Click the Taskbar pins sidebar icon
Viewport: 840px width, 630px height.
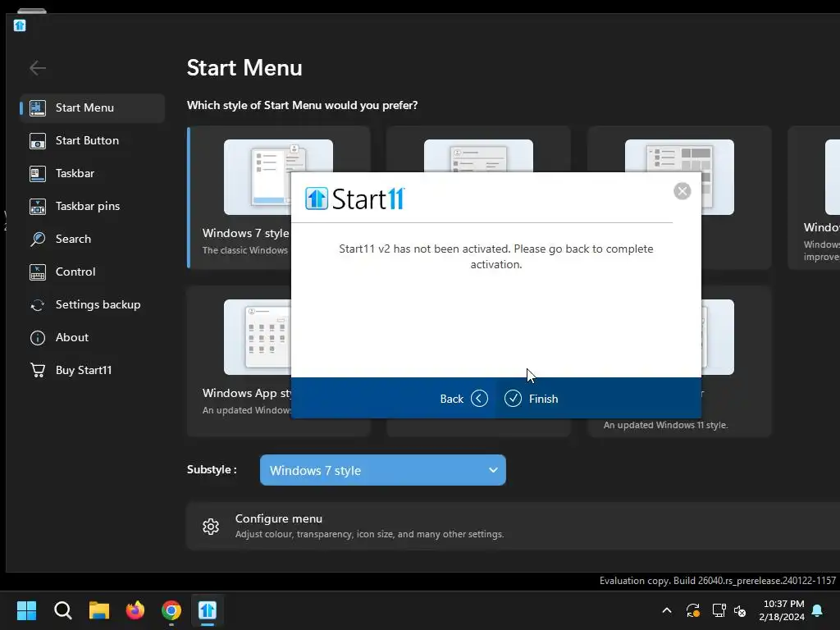pyautogui.click(x=38, y=206)
